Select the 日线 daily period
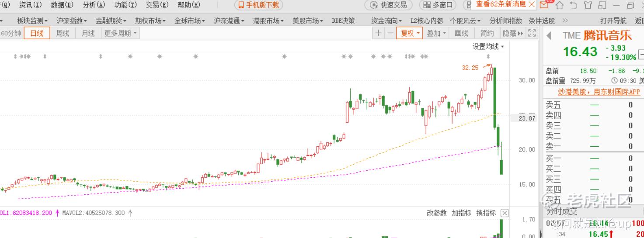Viewport: 644px width, 238px height. [37, 33]
